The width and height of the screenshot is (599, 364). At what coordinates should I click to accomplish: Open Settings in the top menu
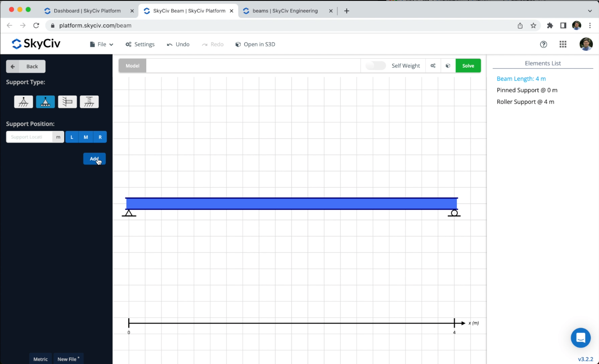coord(140,44)
